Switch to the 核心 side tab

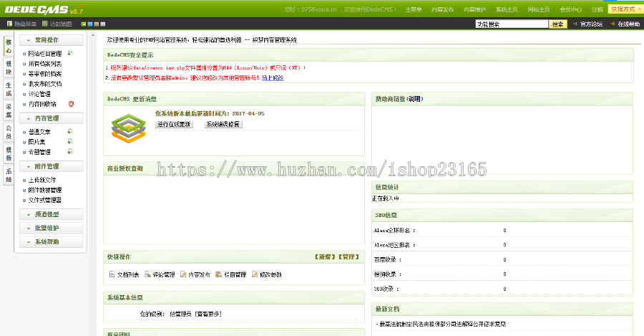tap(9, 46)
